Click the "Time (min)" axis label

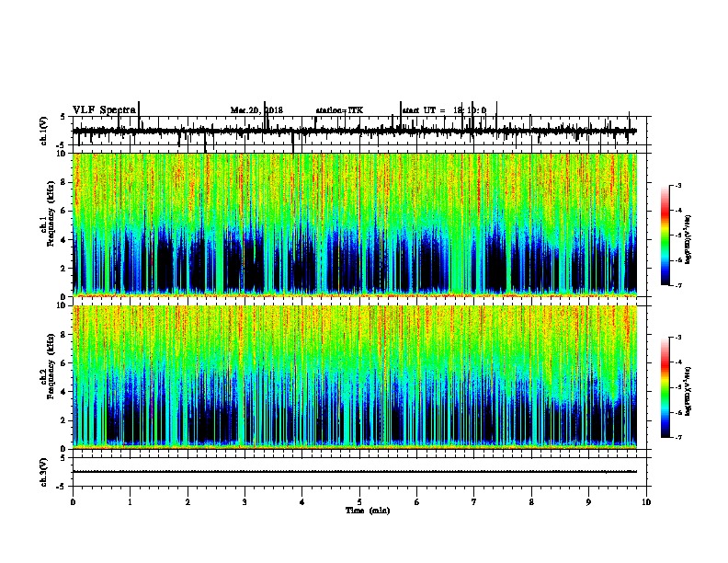coord(368,511)
